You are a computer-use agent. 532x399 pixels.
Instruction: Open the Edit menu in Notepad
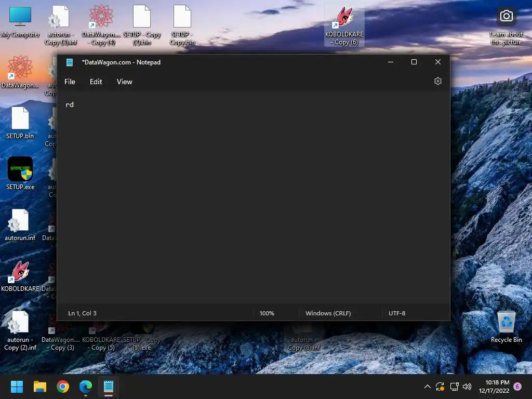pyautogui.click(x=96, y=82)
